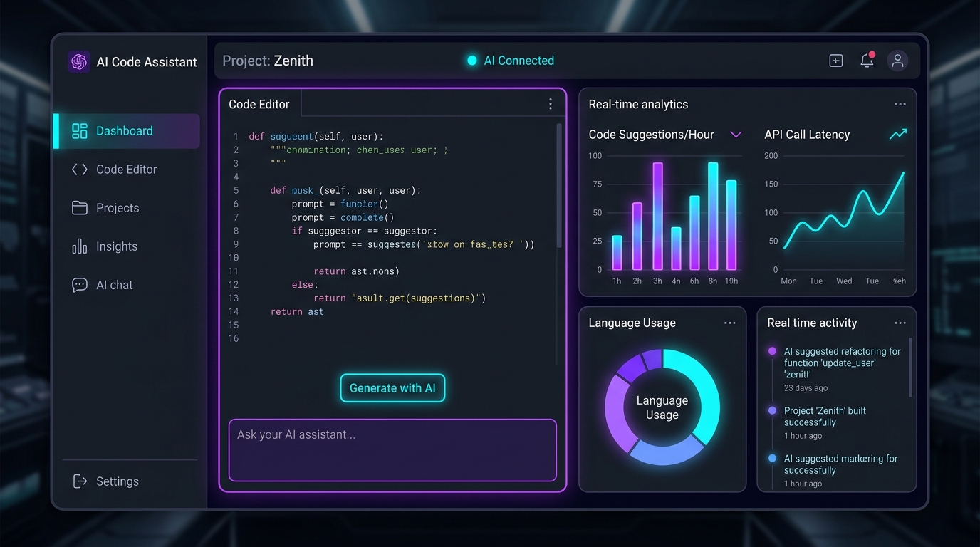The image size is (980, 547).
Task: Click the AI chat speech bubble icon
Action: pos(80,285)
